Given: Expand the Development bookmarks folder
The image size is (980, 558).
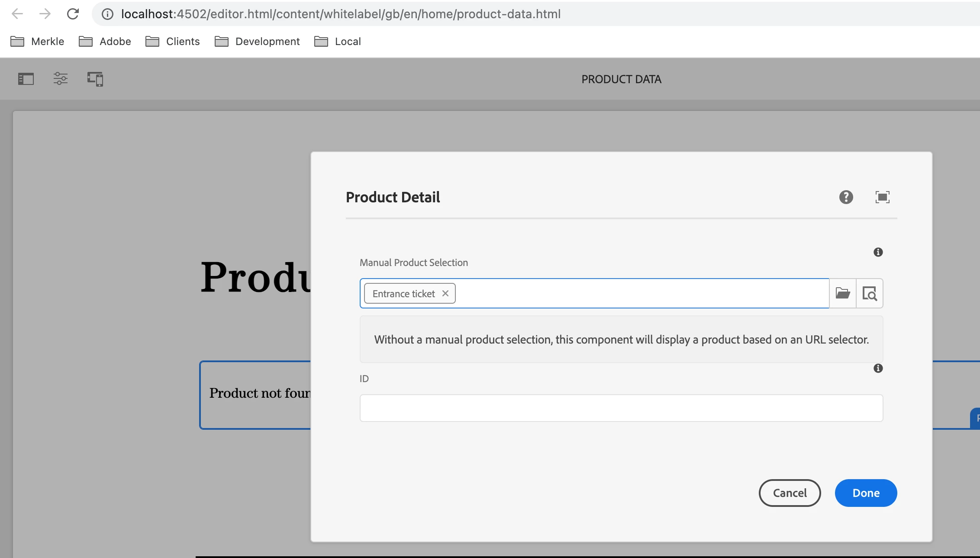Looking at the screenshot, I should 257,42.
